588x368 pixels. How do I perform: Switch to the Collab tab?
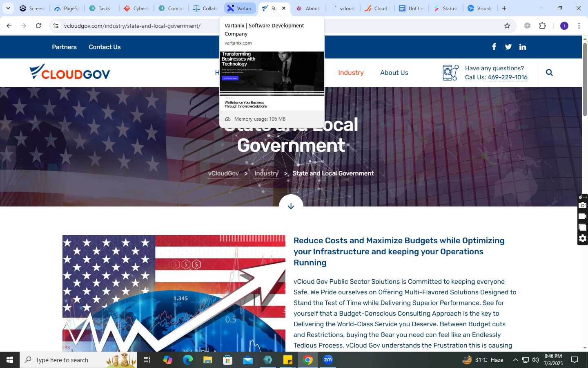pos(205,8)
